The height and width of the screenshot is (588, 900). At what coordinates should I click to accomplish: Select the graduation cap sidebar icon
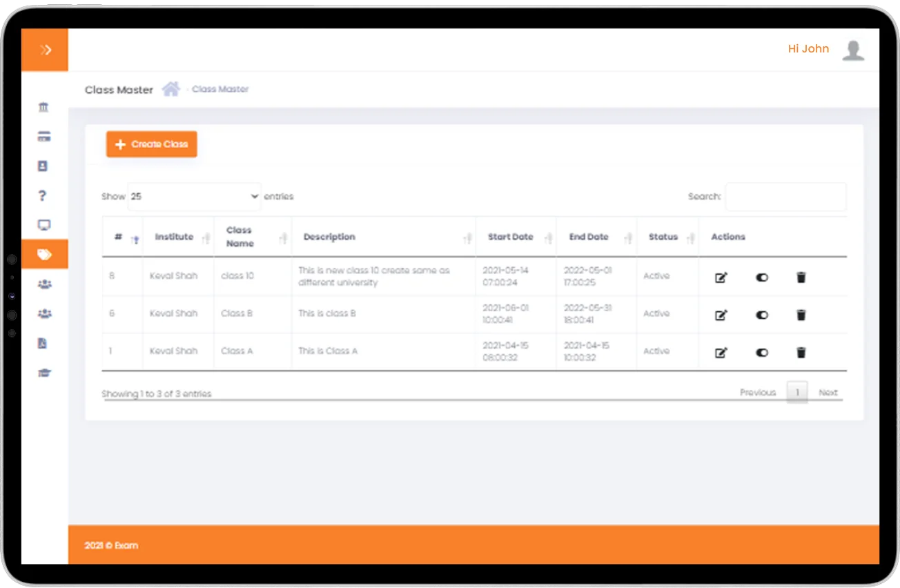click(x=44, y=373)
